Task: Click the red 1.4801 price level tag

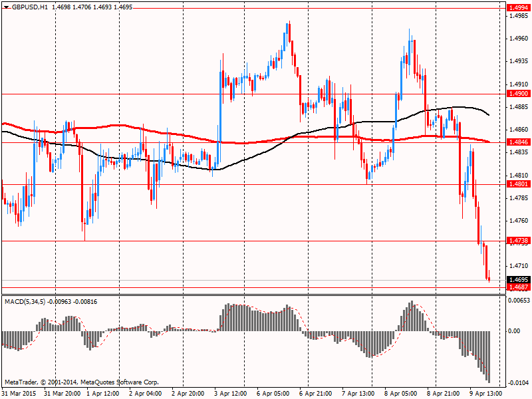Action: tap(519, 184)
